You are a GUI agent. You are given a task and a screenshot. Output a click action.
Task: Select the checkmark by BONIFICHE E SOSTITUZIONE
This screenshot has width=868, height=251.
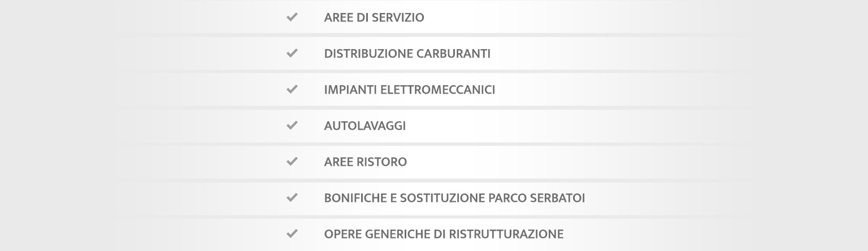[x=292, y=198]
